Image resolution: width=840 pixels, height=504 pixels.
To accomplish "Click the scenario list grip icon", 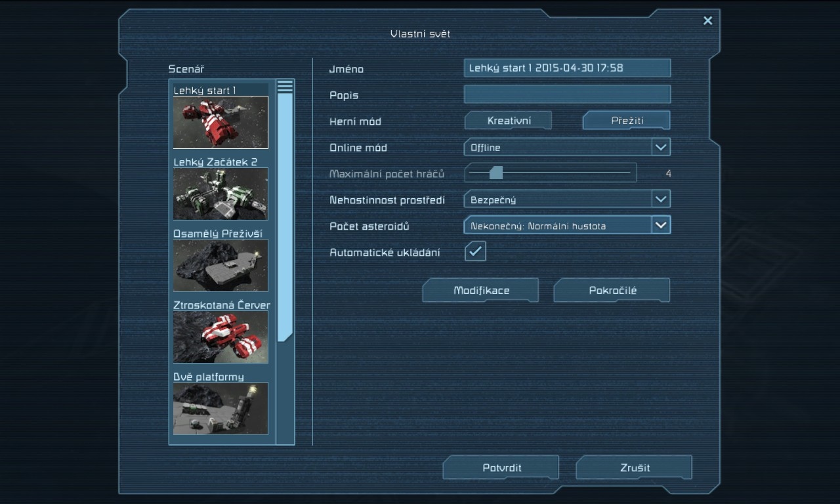I will (x=285, y=87).
